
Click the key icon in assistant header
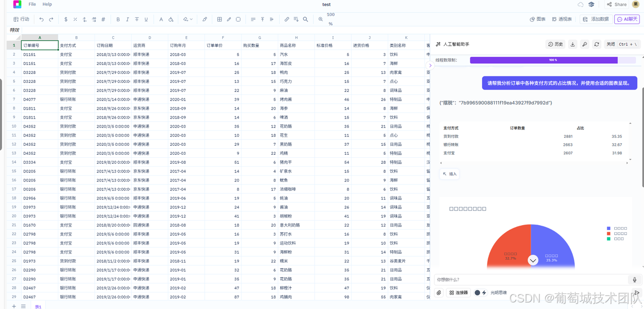click(x=585, y=44)
